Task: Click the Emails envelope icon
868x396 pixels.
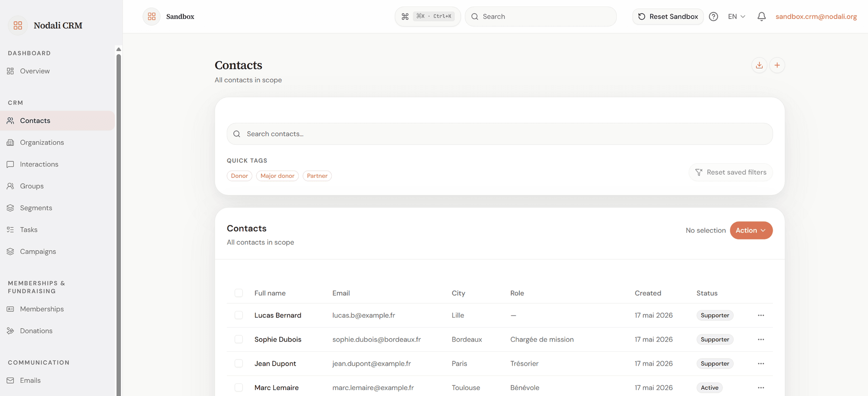Action: 10,381
